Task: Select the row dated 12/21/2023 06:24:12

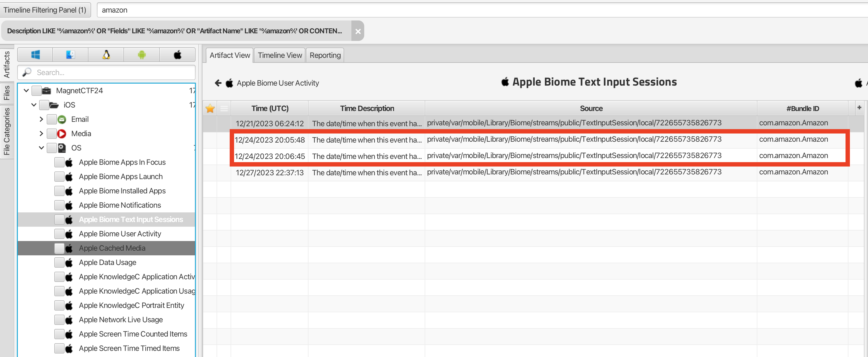Action: pos(534,123)
